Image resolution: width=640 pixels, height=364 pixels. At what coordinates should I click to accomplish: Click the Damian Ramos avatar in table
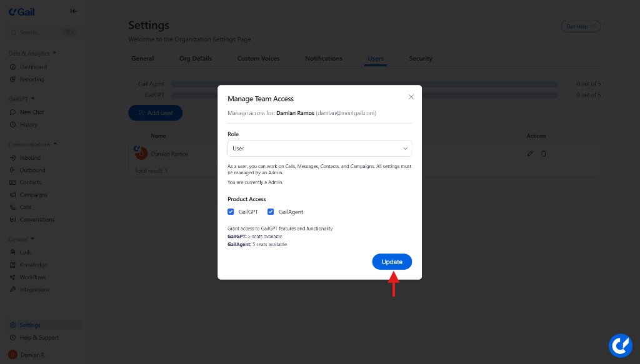(x=141, y=153)
